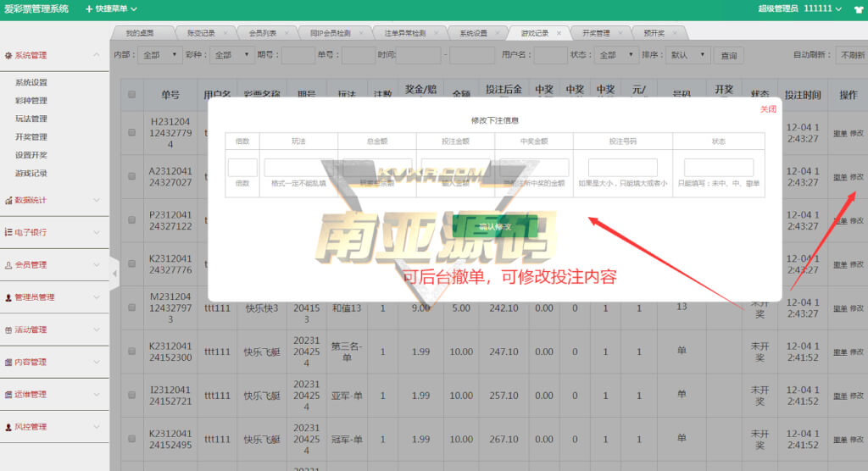Expand the 电子银行 section chevron
Screen dimensions: 868x471
point(97,232)
